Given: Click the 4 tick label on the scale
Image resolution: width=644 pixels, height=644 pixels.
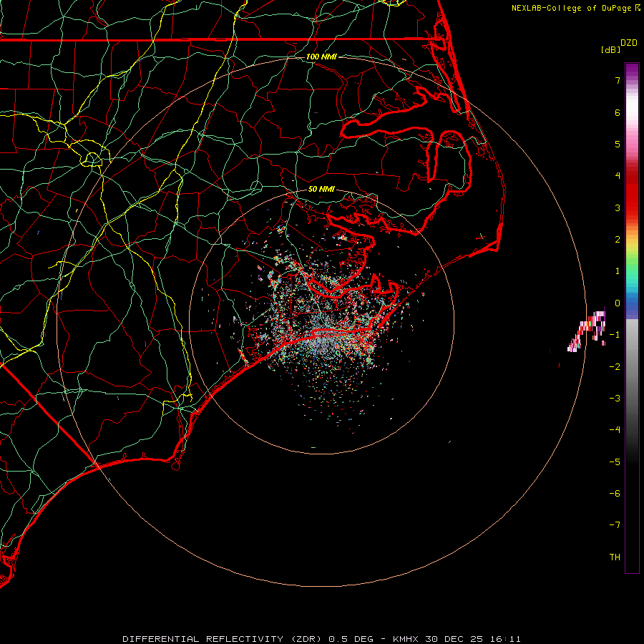Looking at the screenshot, I should coord(618,176).
